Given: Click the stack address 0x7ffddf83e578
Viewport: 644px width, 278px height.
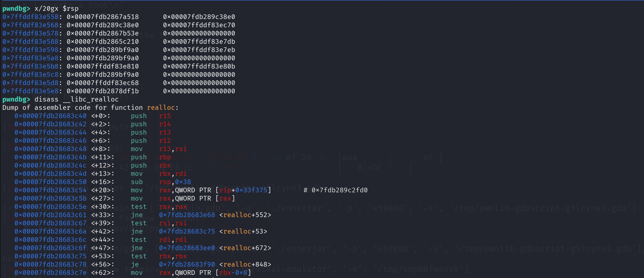Looking at the screenshot, I should [x=30, y=33].
